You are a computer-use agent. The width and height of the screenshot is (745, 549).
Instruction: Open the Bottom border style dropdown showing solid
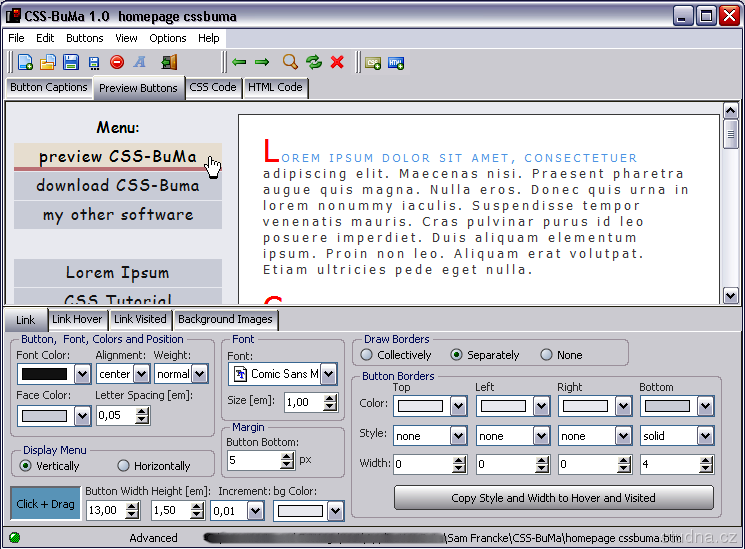[x=705, y=436]
